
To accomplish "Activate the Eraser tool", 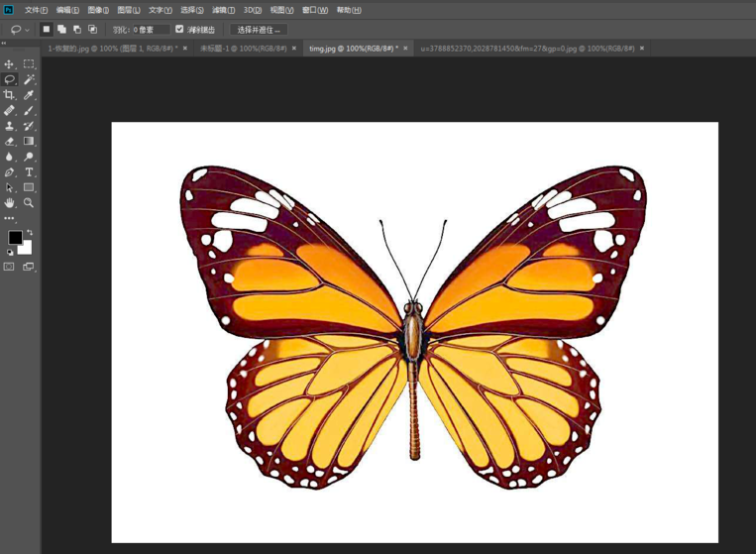I will [x=10, y=141].
